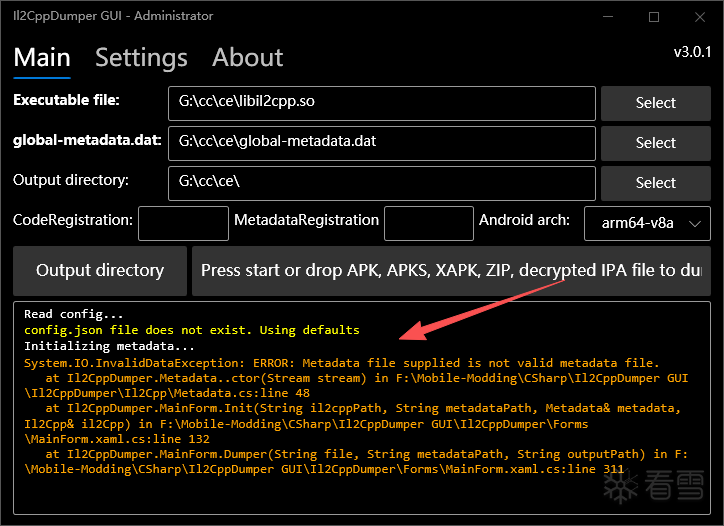This screenshot has height=526, width=724.
Task: Click the Press start or drop APK button
Action: [451, 270]
